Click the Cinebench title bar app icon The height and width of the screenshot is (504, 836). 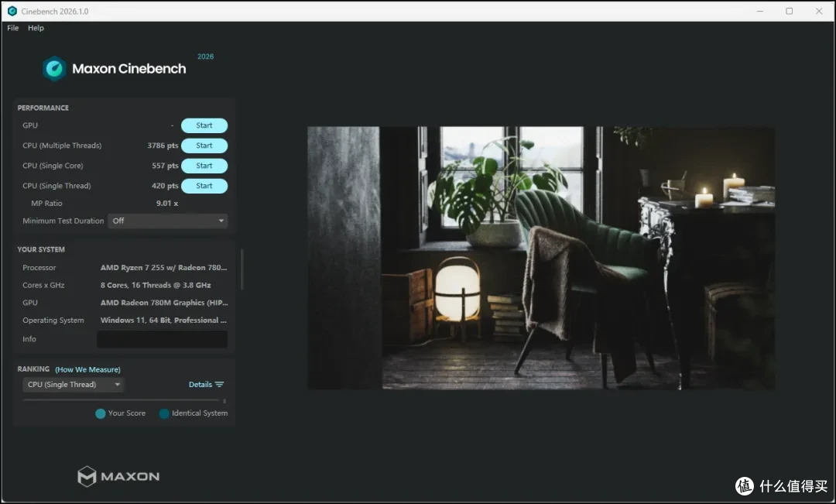coord(12,11)
